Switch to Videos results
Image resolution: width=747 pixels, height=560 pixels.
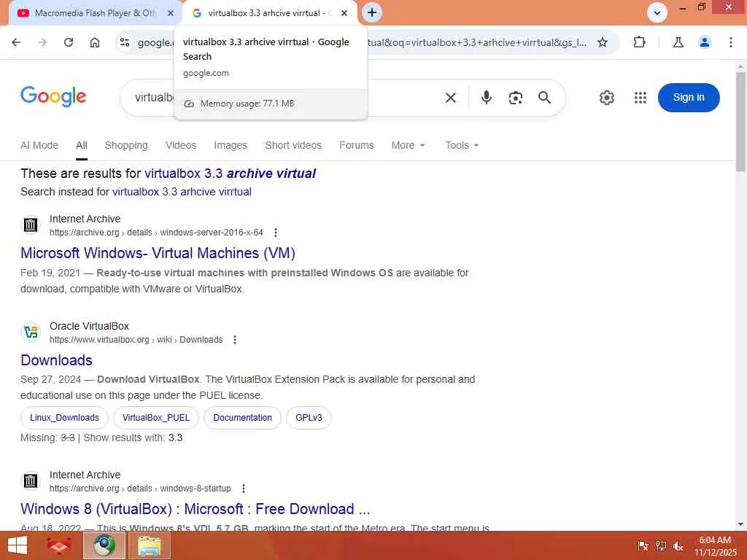181,145
